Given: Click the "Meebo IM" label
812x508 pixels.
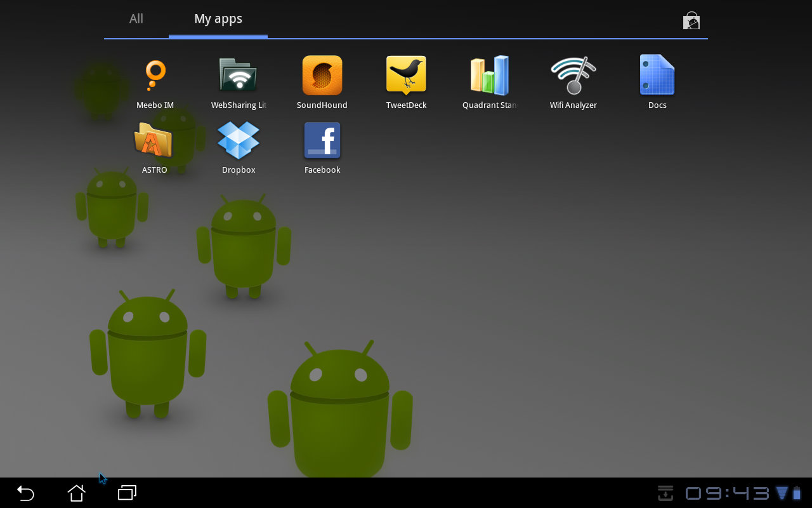Looking at the screenshot, I should [x=155, y=105].
